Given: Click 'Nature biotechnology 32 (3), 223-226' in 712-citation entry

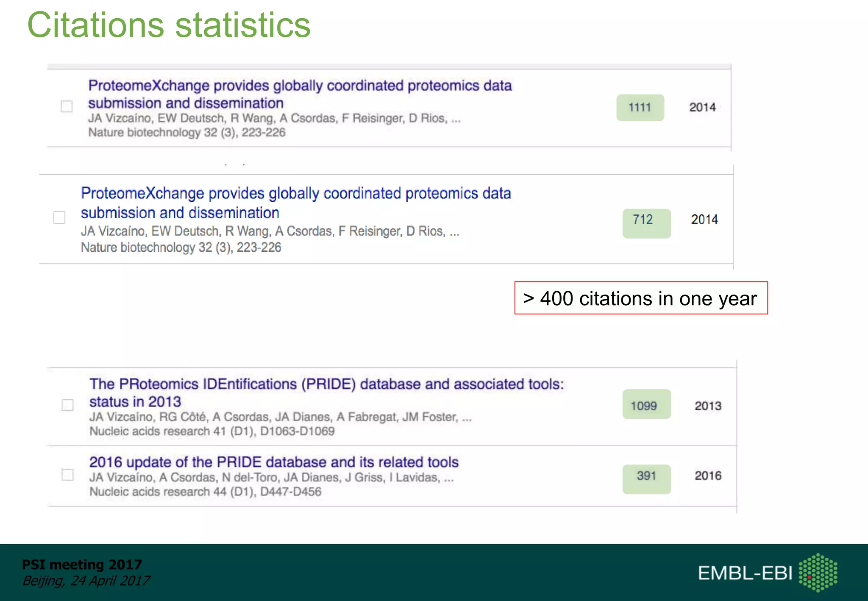Looking at the screenshot, I should click(x=181, y=247).
